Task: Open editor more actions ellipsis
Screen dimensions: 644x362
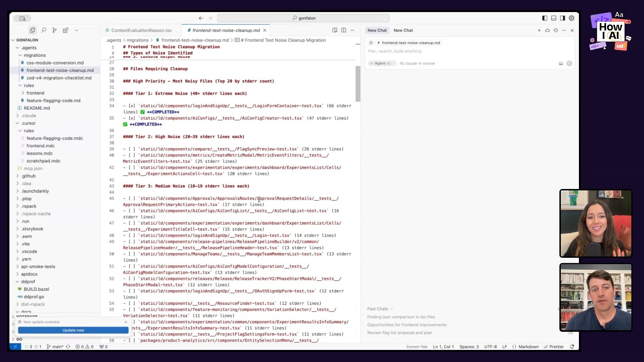Action: coord(352,30)
